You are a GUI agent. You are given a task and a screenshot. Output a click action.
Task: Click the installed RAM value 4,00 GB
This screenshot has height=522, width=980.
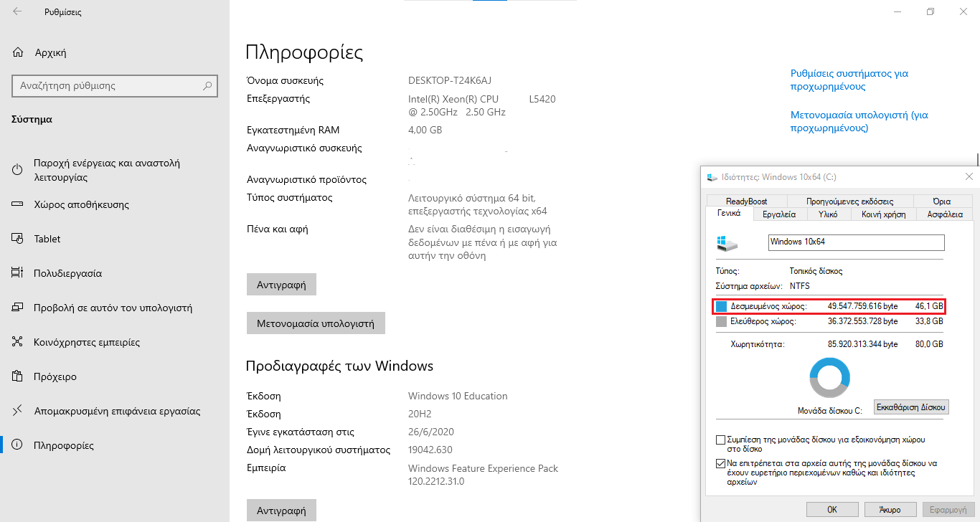point(425,130)
